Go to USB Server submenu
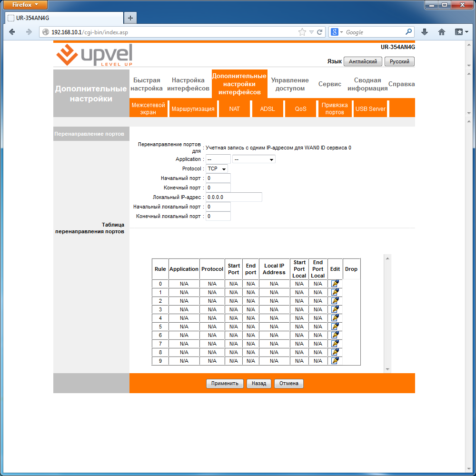Screen dimensions: 476x476 (370, 109)
